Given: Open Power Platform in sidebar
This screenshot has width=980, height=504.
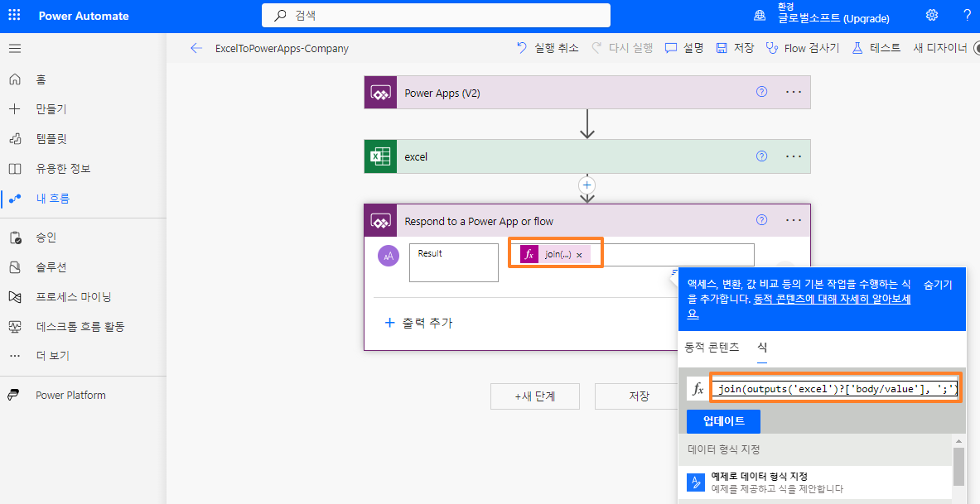Looking at the screenshot, I should [x=70, y=396].
